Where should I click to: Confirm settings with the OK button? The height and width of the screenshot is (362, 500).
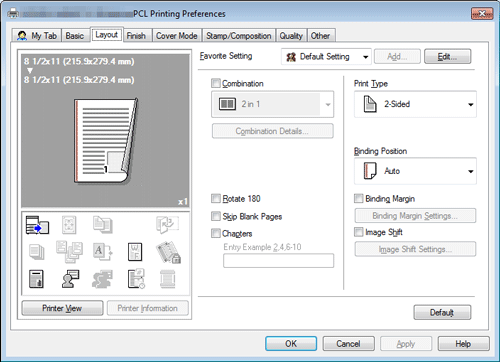[x=291, y=344]
